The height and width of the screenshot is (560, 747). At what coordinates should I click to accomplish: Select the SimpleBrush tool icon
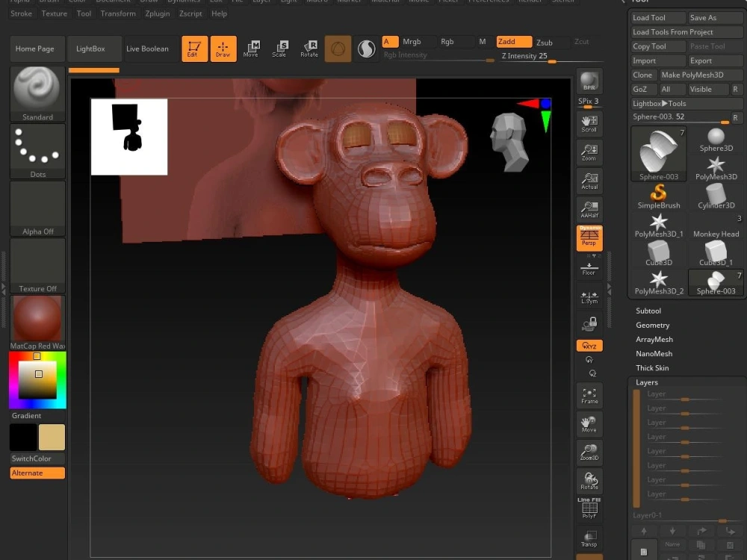point(659,196)
